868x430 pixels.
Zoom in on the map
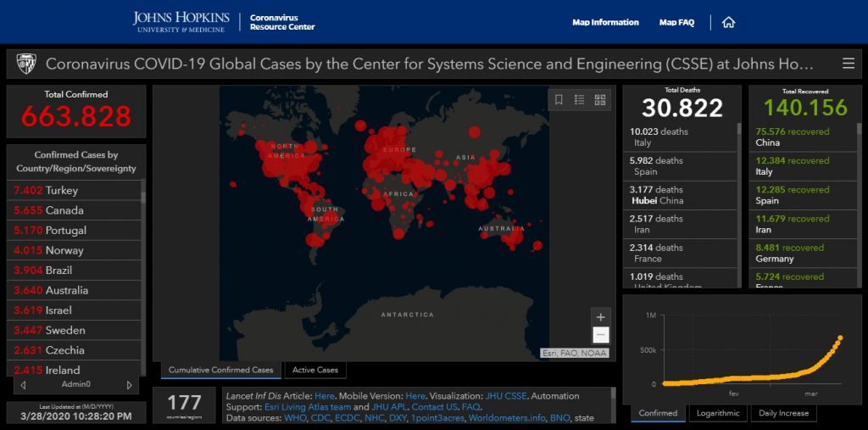[x=600, y=317]
